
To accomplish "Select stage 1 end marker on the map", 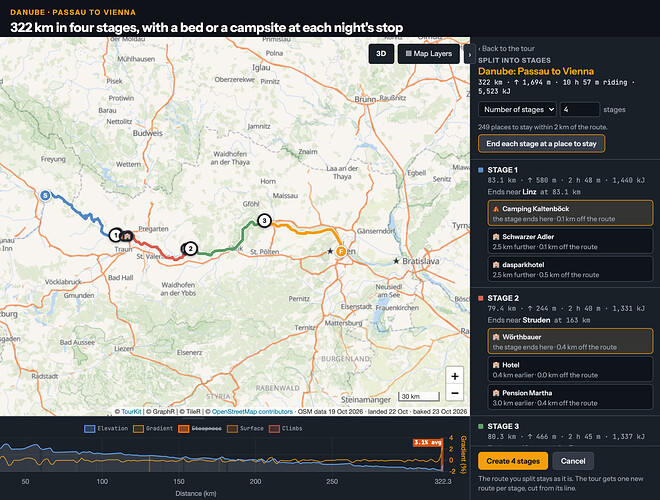I will [x=116, y=235].
